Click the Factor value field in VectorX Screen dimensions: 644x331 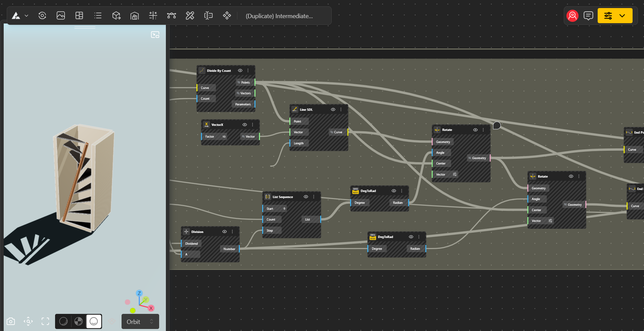point(224,137)
